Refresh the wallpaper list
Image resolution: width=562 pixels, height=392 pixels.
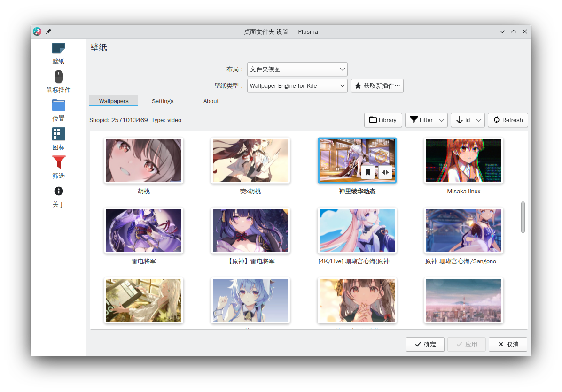[x=508, y=120]
